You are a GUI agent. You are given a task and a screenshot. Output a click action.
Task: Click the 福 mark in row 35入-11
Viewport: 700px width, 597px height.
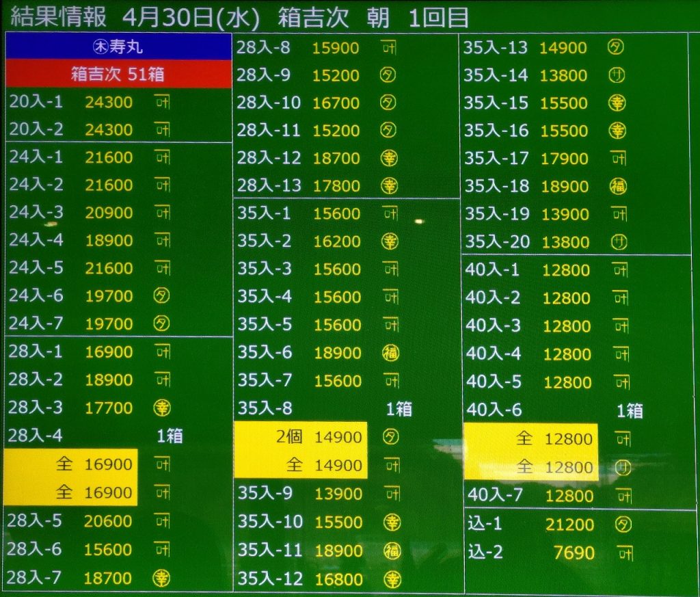pyautogui.click(x=391, y=550)
